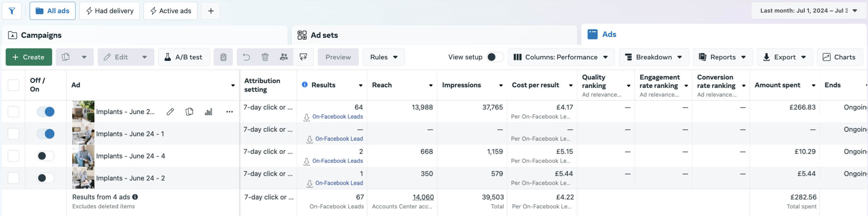
Task: Enable the Implants - June 24 - 4 ad
Action: 46,156
